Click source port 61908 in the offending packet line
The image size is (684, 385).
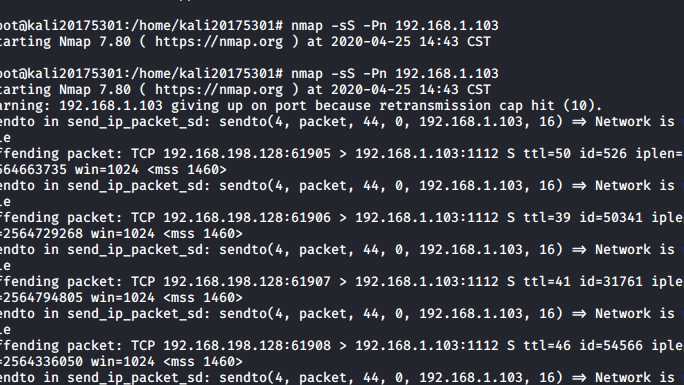point(311,346)
